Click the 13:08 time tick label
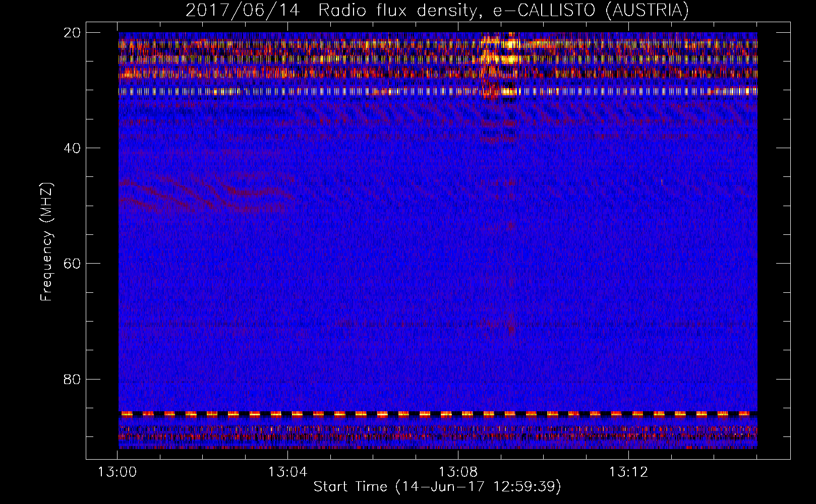816x504 pixels. [x=458, y=472]
